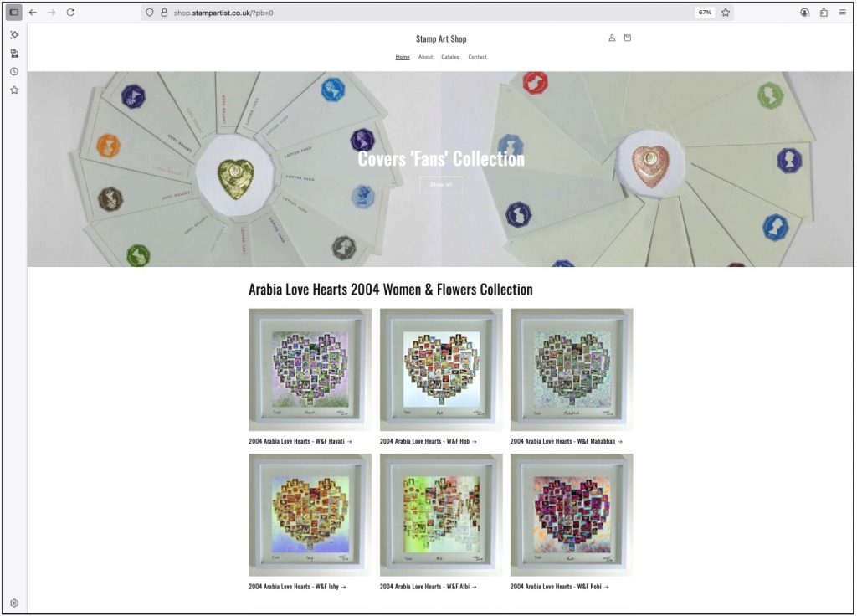This screenshot has width=857, height=616.
Task: Bookmark this page with the star icon
Action: (726, 12)
